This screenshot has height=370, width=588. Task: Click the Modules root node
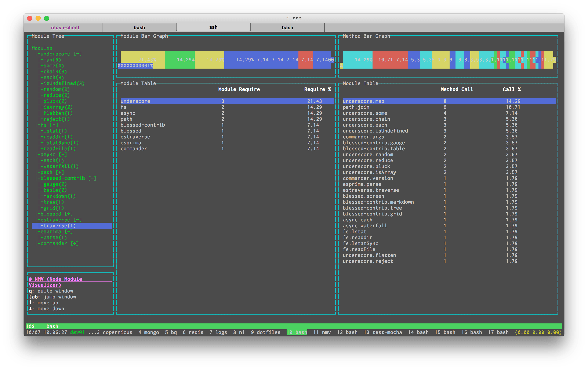coord(42,48)
